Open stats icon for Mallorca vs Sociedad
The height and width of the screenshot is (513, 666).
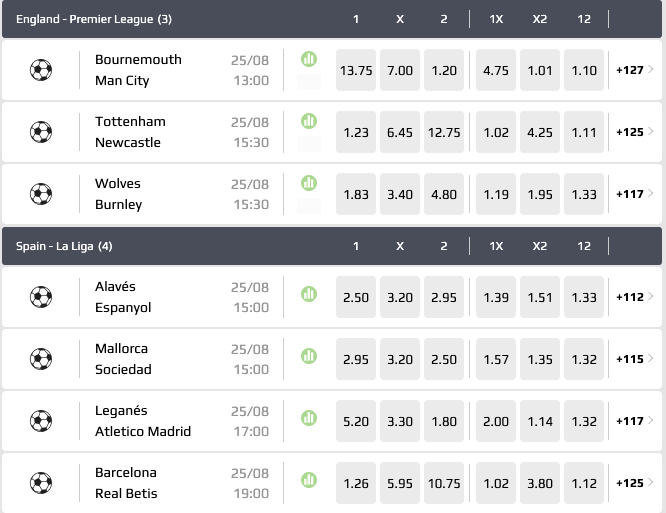point(309,356)
